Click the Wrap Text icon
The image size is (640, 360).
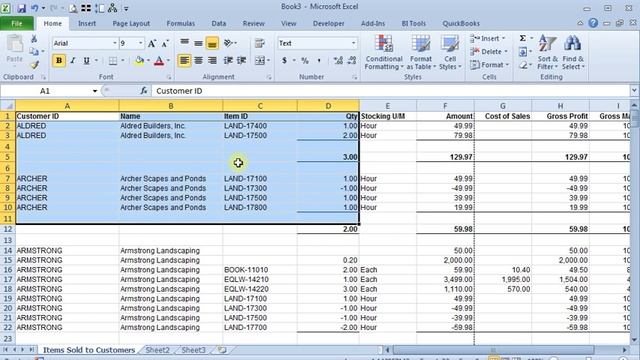pyautogui.click(x=259, y=43)
